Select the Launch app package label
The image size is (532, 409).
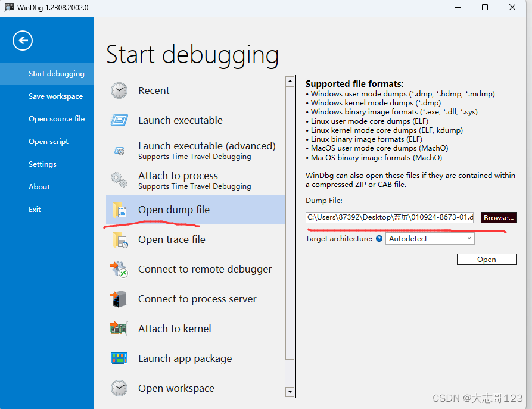click(185, 359)
